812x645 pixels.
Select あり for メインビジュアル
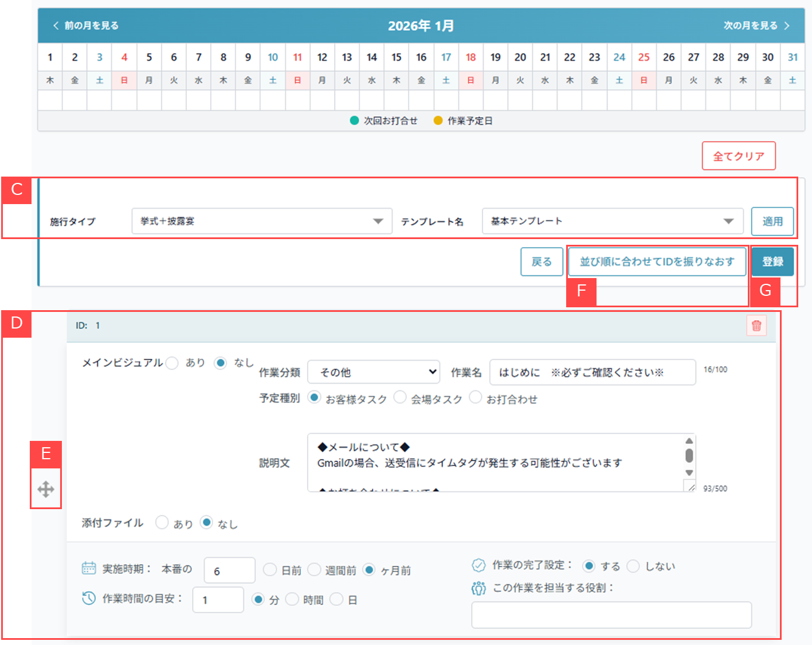[x=172, y=362]
